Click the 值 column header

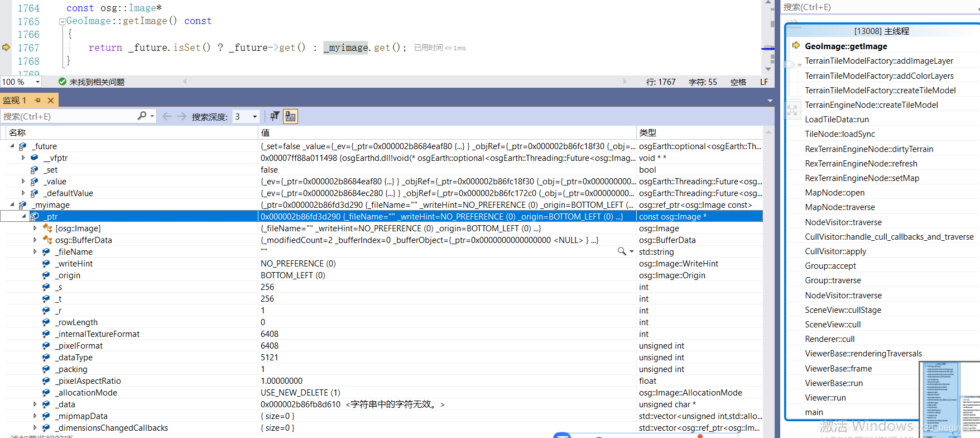(x=447, y=132)
